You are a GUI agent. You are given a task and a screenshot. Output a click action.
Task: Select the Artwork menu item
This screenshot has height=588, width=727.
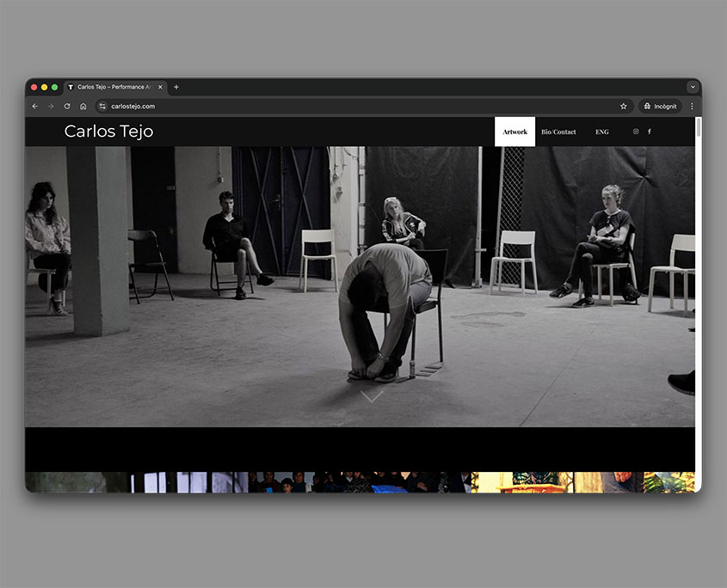pyautogui.click(x=514, y=132)
